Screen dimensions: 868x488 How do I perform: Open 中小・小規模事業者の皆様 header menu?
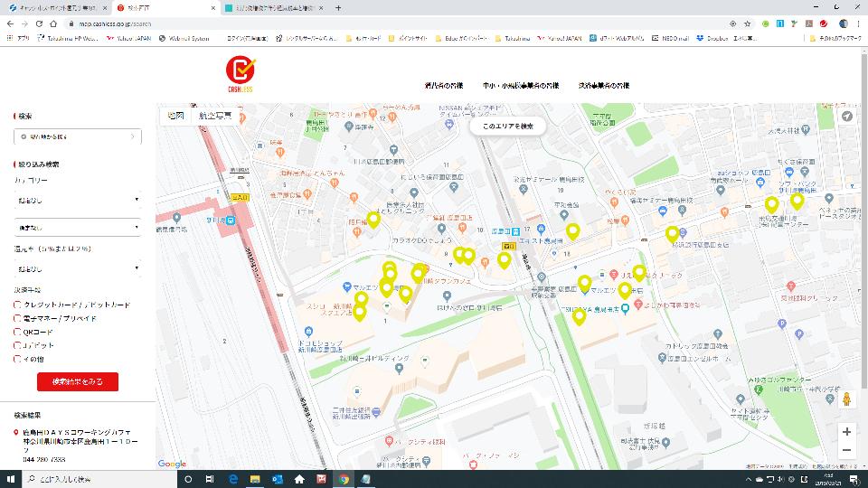521,86
